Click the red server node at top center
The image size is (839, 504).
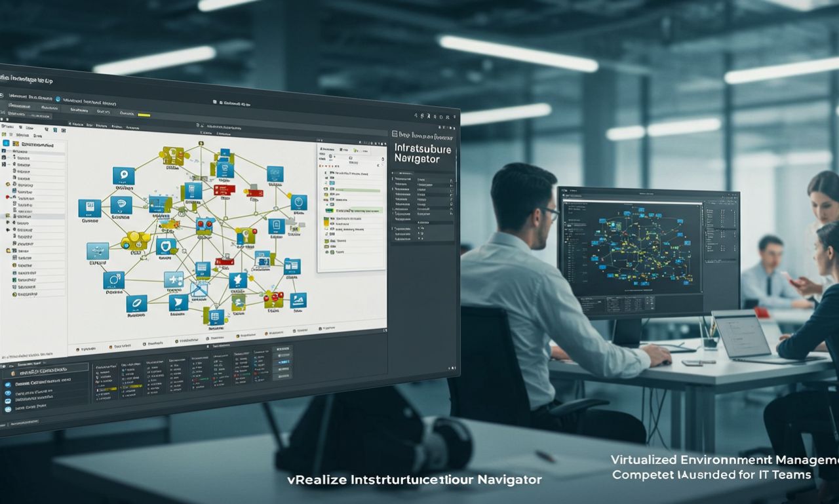224,189
